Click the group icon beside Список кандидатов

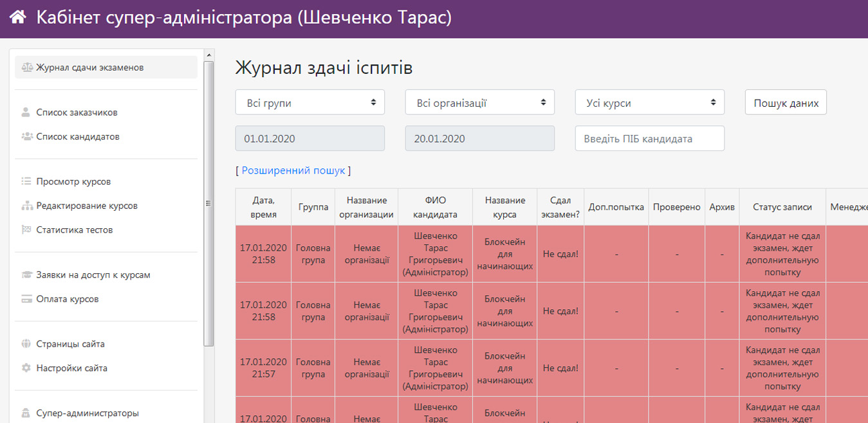pos(26,137)
